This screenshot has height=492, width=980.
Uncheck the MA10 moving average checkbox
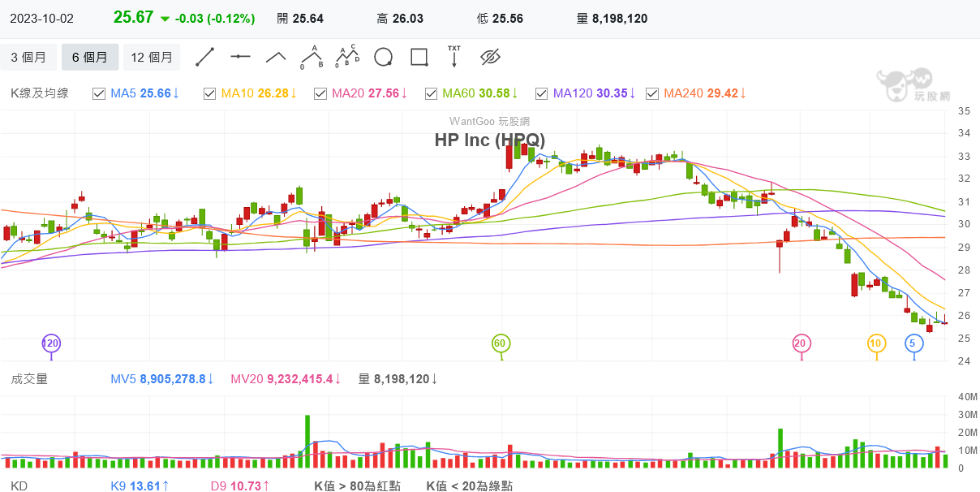pos(209,93)
